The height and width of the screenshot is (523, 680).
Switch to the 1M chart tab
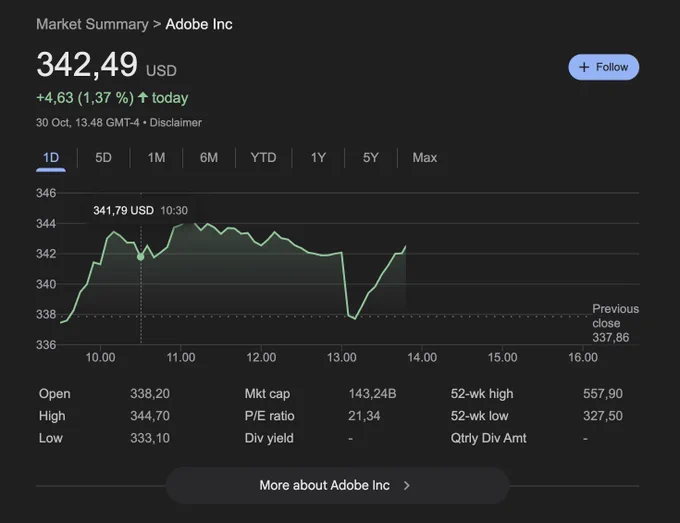coord(156,157)
